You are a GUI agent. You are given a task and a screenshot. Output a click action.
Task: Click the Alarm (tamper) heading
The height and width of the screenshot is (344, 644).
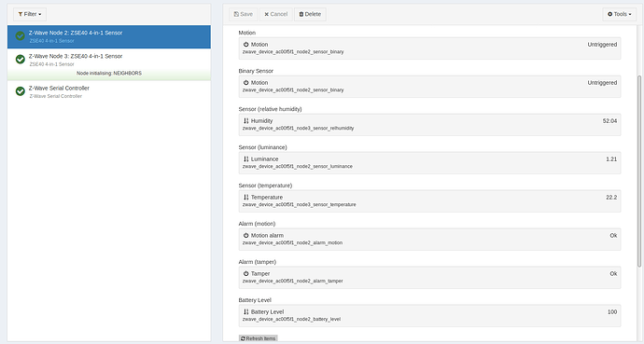point(257,262)
